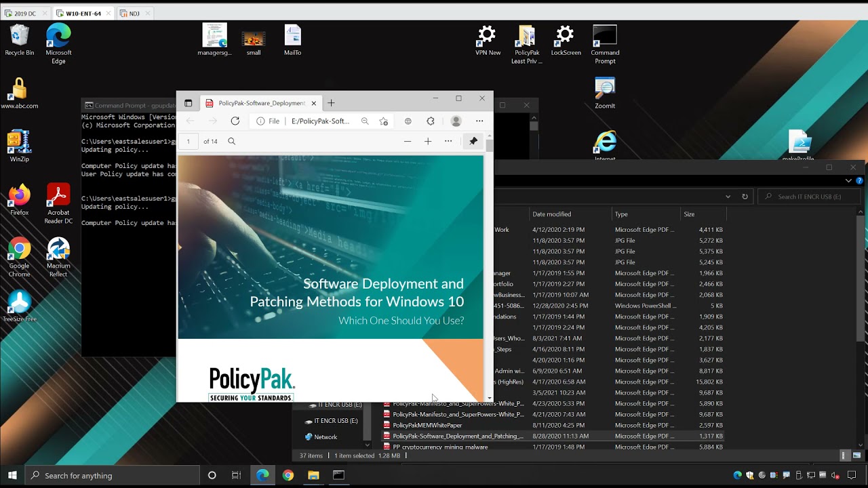
Task: Open Edge tab actions menu icon
Action: 188,103
